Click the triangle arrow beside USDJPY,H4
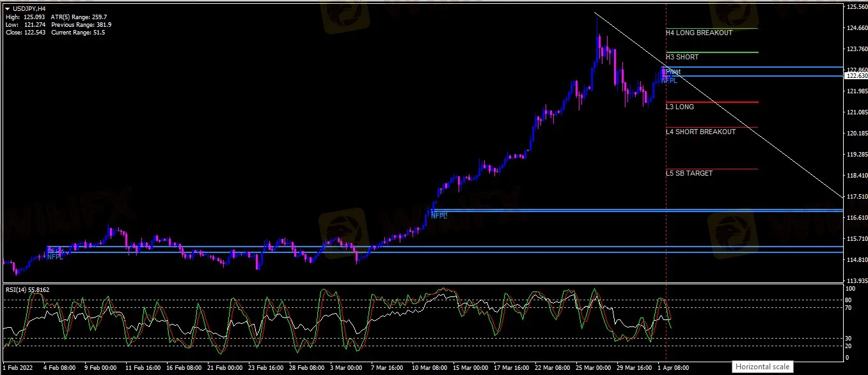 (7, 9)
